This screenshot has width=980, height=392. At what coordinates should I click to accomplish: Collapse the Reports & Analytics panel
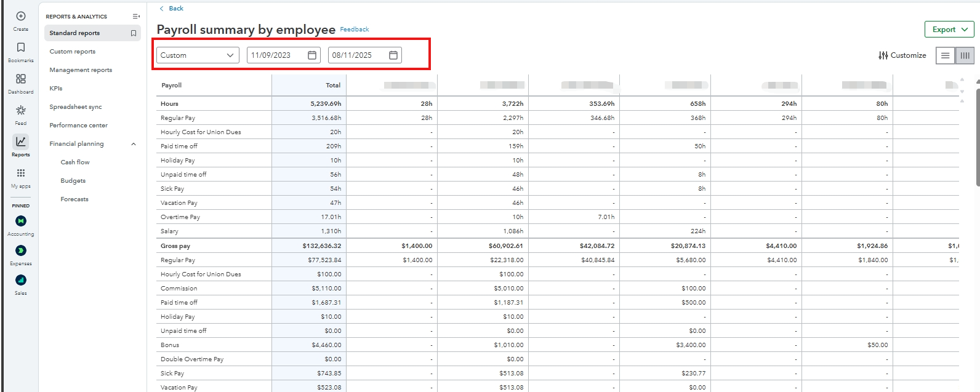coord(136,17)
